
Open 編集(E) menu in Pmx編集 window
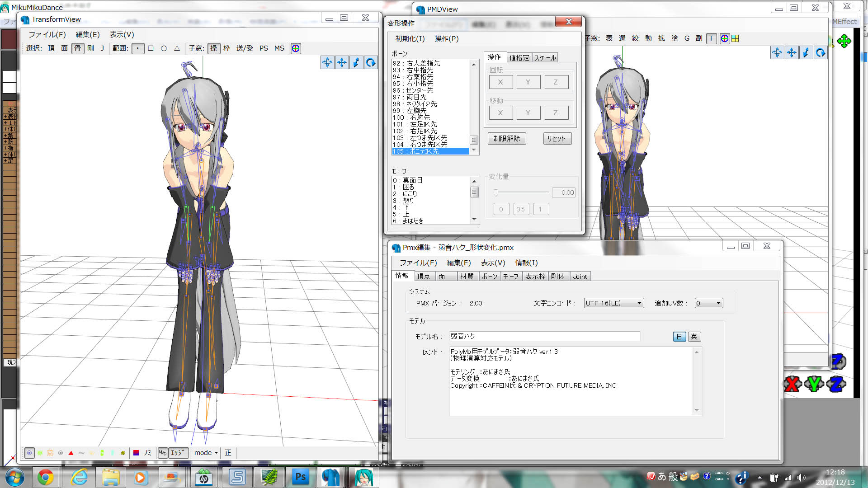point(459,263)
